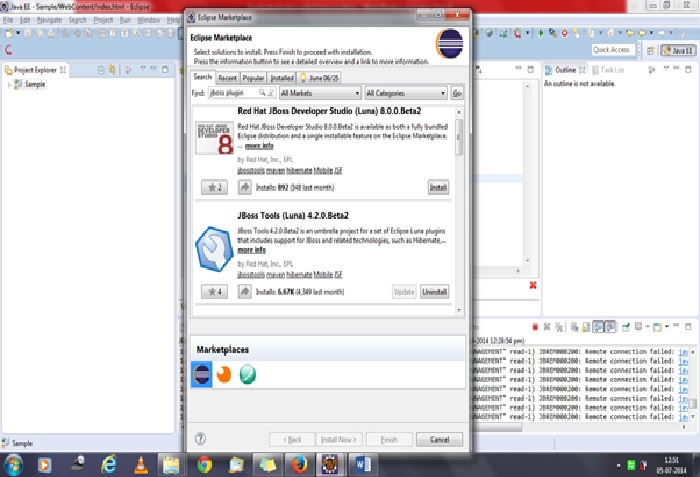
Task: Click the jbosstools tag link under JBoss Tools
Action: tap(251, 275)
